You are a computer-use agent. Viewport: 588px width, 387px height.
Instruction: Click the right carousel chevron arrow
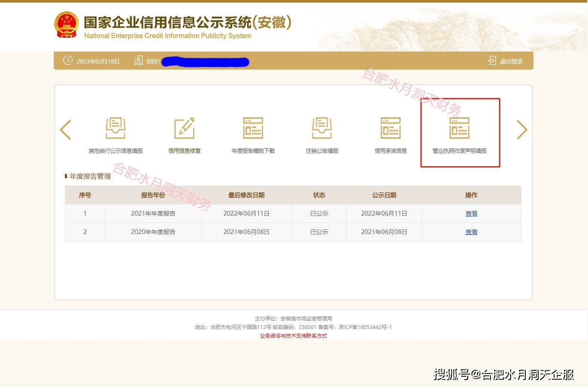pyautogui.click(x=522, y=129)
